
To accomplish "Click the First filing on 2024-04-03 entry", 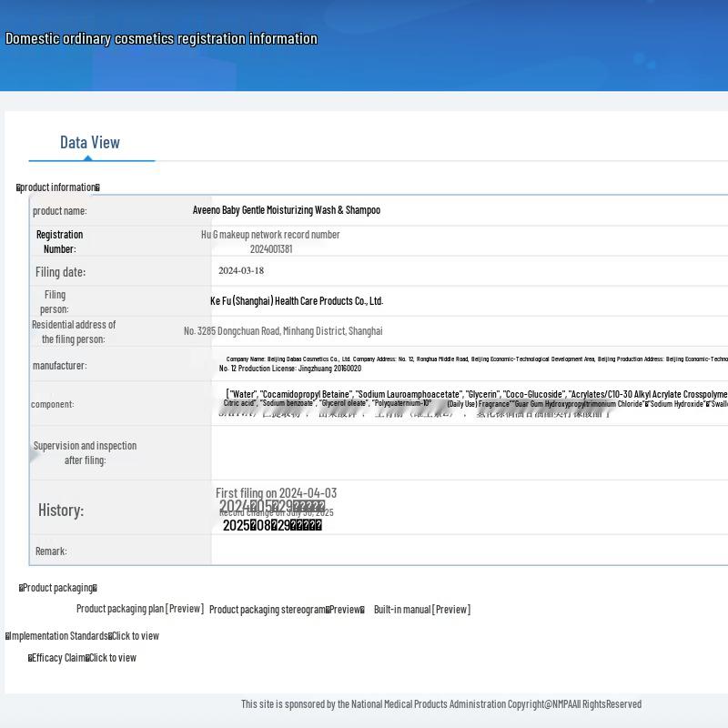I will 276,493.
